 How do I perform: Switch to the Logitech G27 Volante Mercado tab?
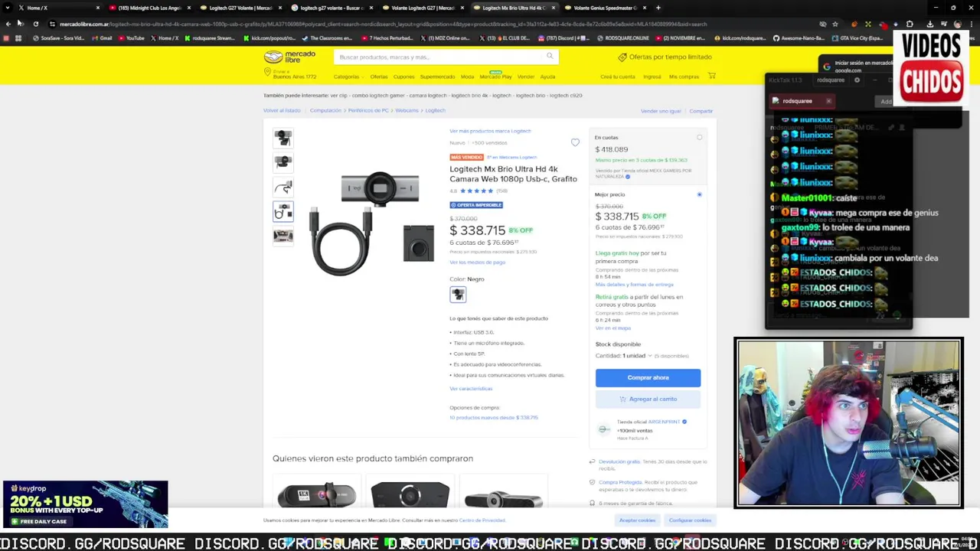click(x=241, y=8)
